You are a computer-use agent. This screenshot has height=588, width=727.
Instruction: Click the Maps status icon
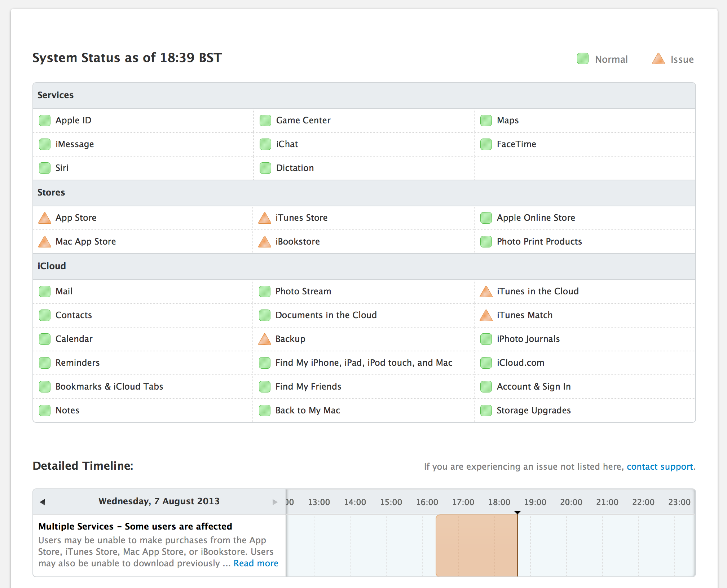486,120
